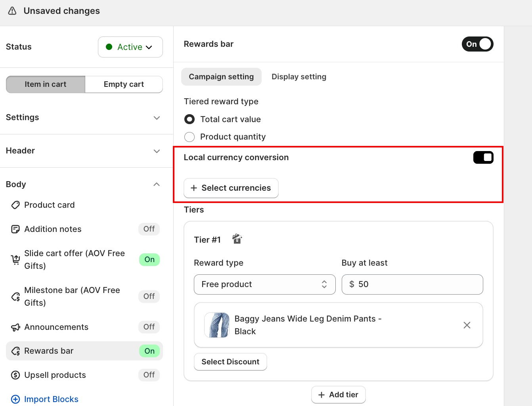Click the Rewards bar sidebar icon

point(15,351)
